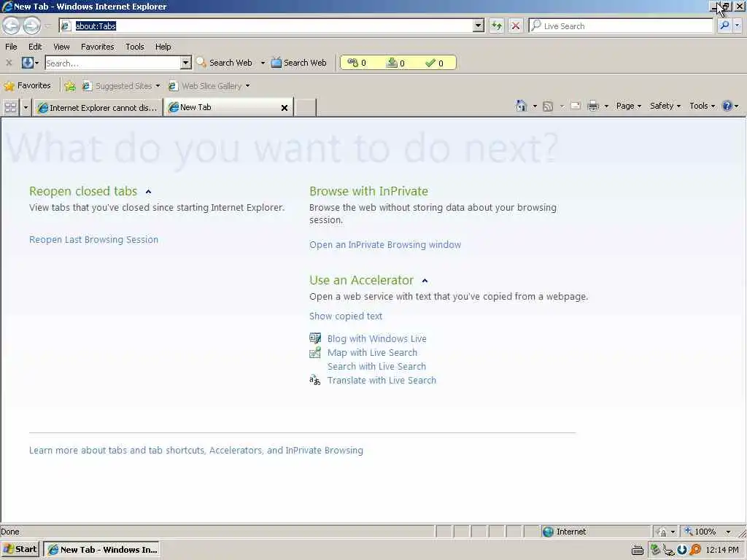Click the blue circular down-arrow tray icon
The height and width of the screenshot is (560, 747).
(682, 550)
